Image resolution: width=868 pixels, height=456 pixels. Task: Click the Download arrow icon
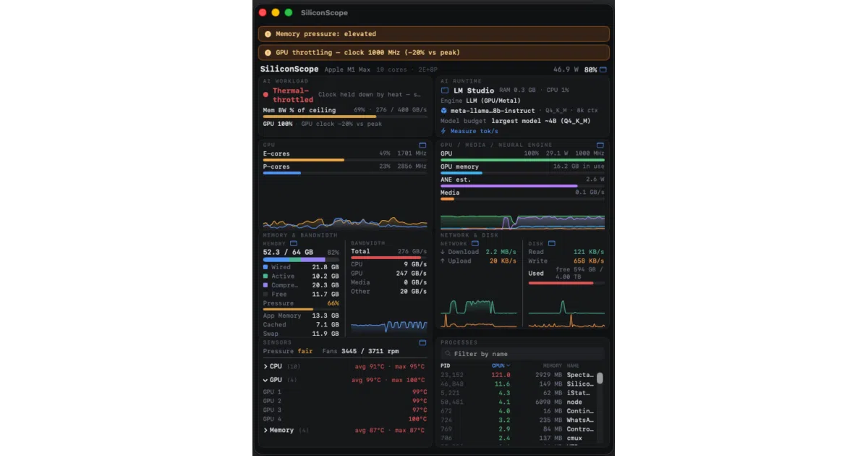coord(443,252)
